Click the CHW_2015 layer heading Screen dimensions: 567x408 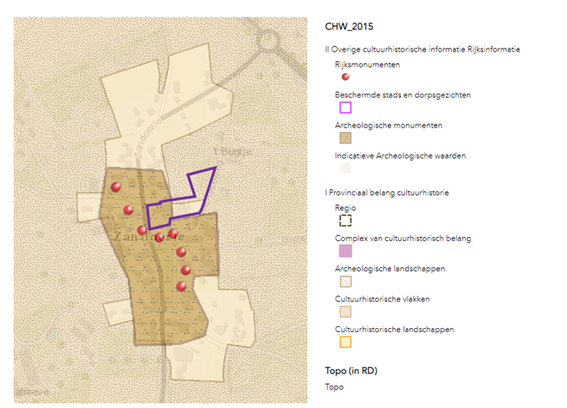point(349,26)
